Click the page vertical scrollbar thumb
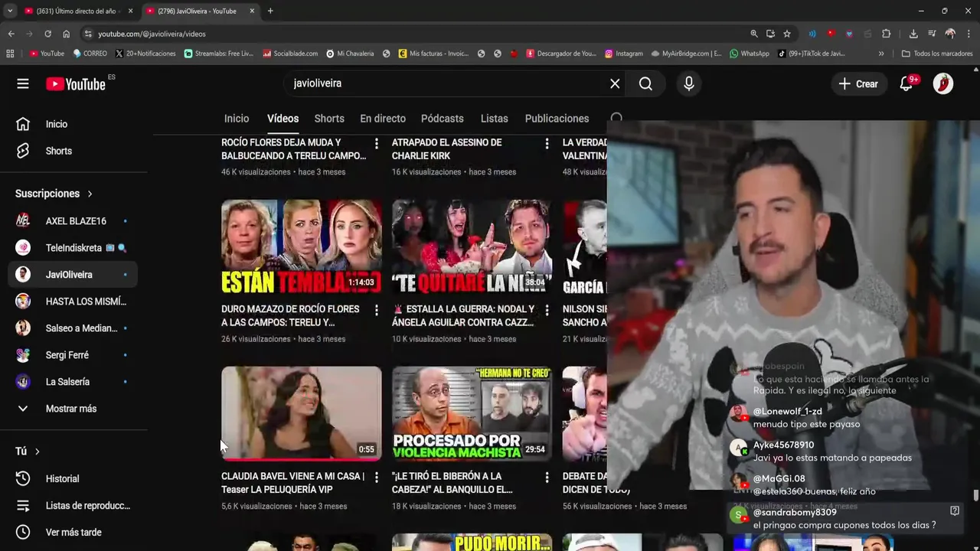 [975, 495]
